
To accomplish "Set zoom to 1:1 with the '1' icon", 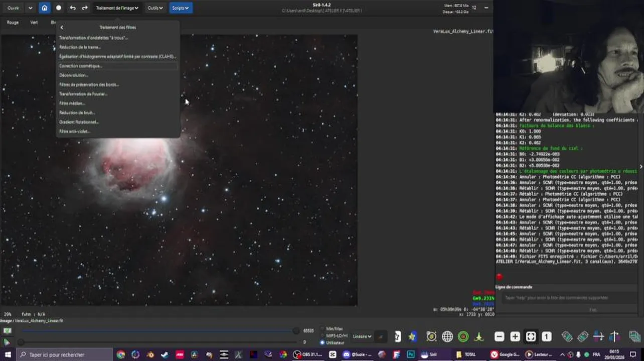I will click(x=547, y=336).
